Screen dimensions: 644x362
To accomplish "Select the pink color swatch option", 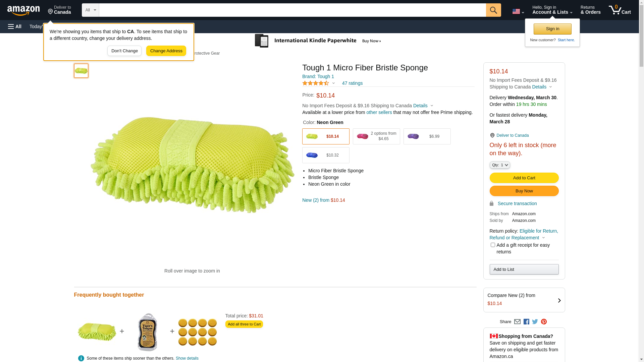I will [376, 136].
